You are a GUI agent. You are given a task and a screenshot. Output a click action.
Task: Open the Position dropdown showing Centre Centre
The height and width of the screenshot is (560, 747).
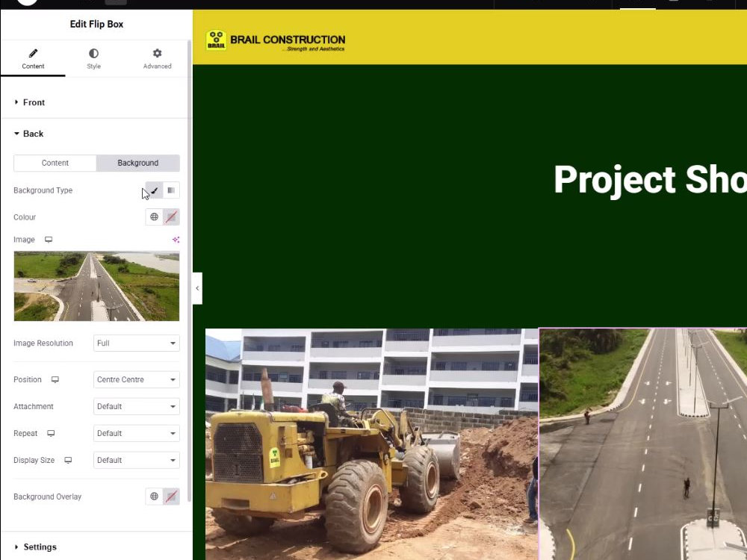[136, 379]
